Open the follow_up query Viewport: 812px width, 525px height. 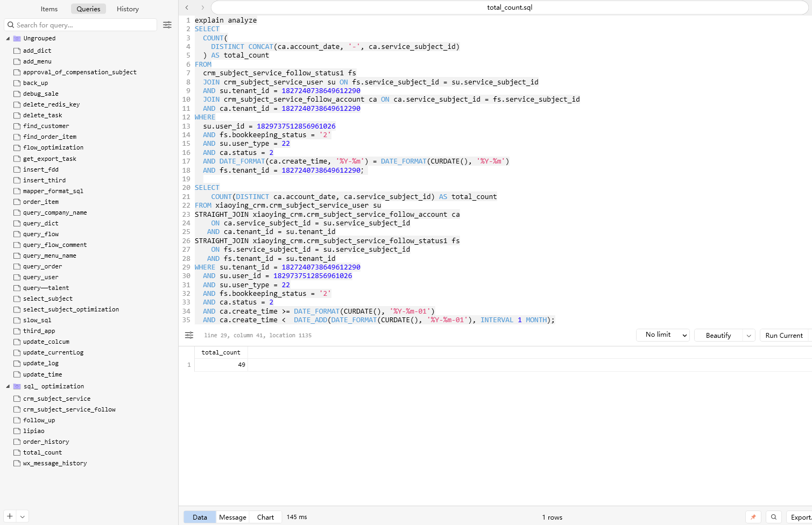pos(39,420)
